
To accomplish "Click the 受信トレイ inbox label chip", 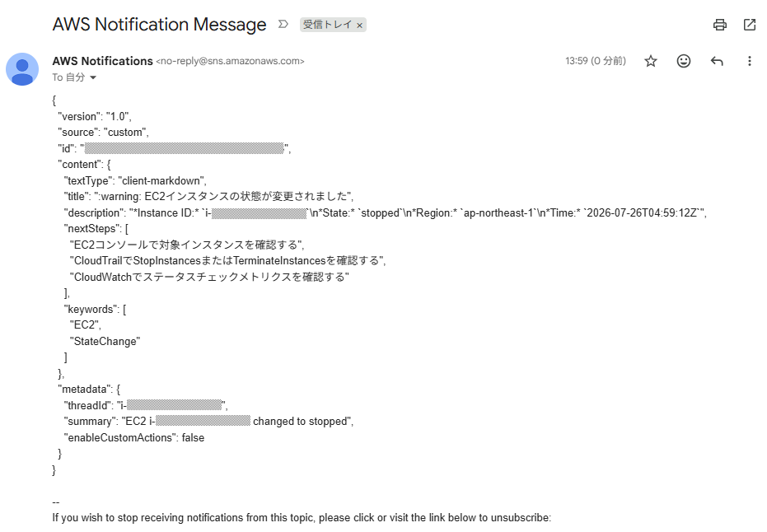I will point(327,25).
